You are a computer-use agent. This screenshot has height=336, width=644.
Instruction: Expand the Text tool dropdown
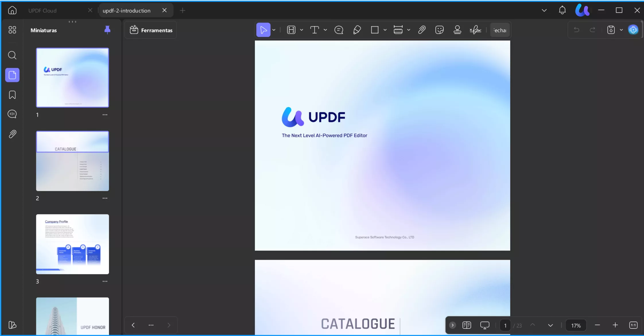click(x=325, y=30)
